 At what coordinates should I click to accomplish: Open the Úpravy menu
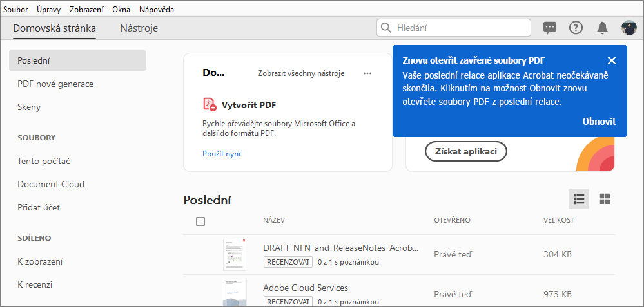tap(48, 10)
